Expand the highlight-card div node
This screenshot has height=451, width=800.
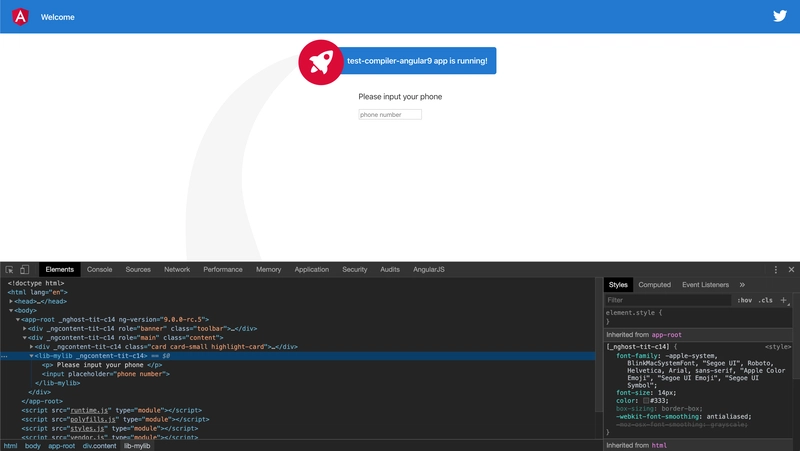[x=31, y=346]
